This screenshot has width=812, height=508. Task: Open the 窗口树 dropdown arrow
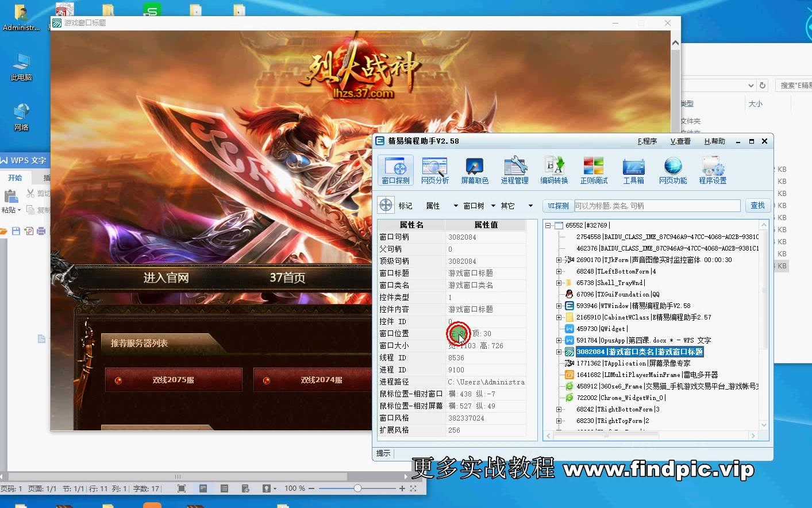pos(493,206)
